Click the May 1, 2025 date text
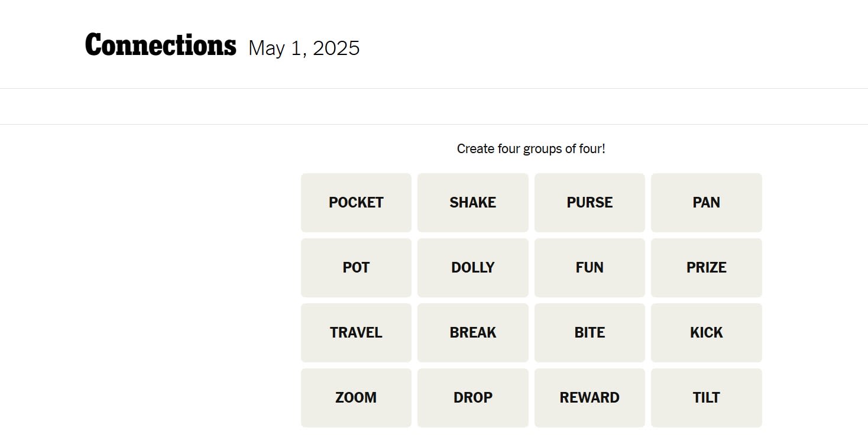Screen dimensions: 868x444 [x=305, y=47]
